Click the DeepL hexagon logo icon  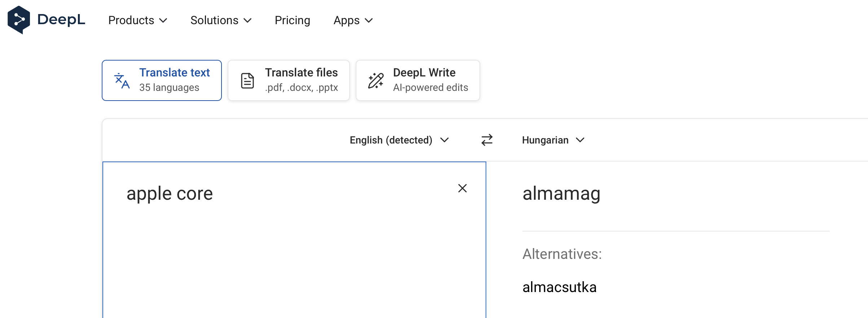point(19,20)
